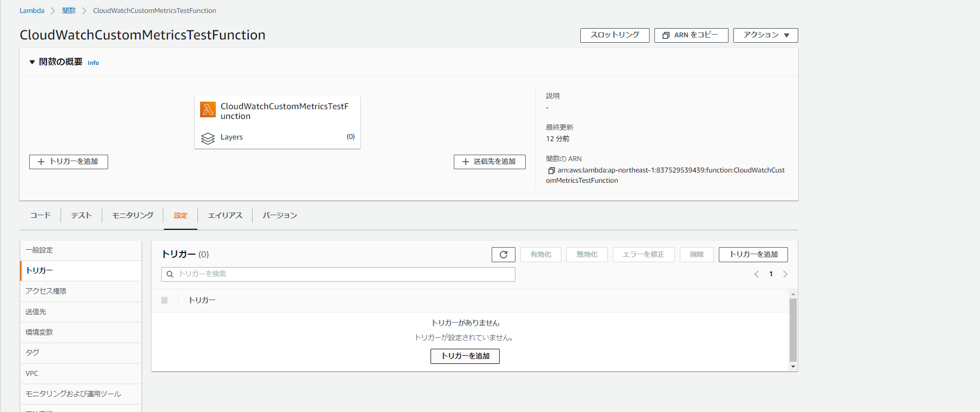Viewport: 980px width, 412px height.
Task: Select VPC in the settings sidebar
Action: (81, 374)
